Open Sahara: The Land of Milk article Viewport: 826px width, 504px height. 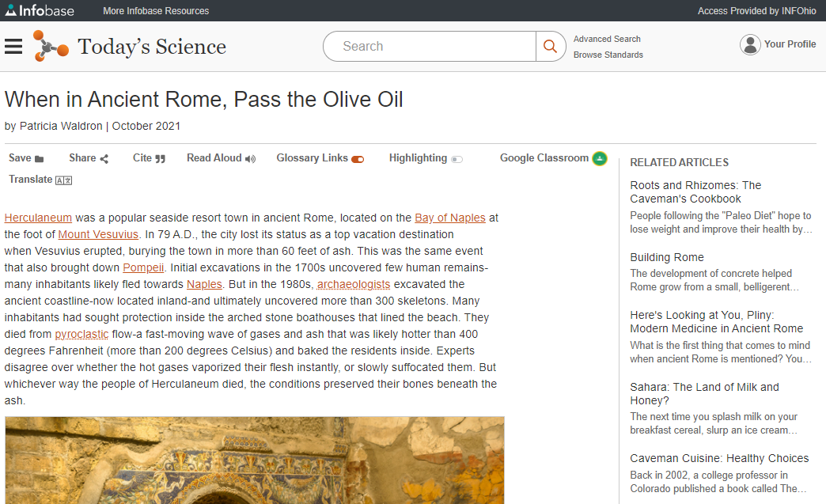point(704,394)
